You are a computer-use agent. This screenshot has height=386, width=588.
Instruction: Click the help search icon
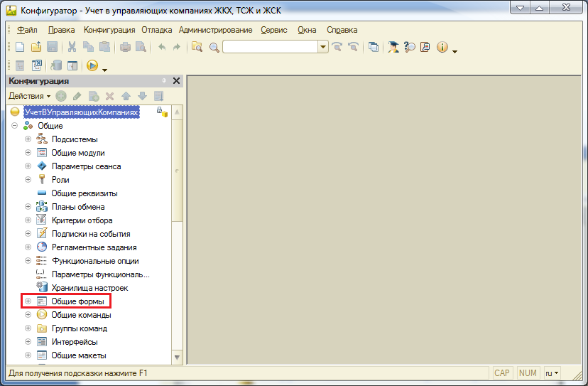pos(410,47)
